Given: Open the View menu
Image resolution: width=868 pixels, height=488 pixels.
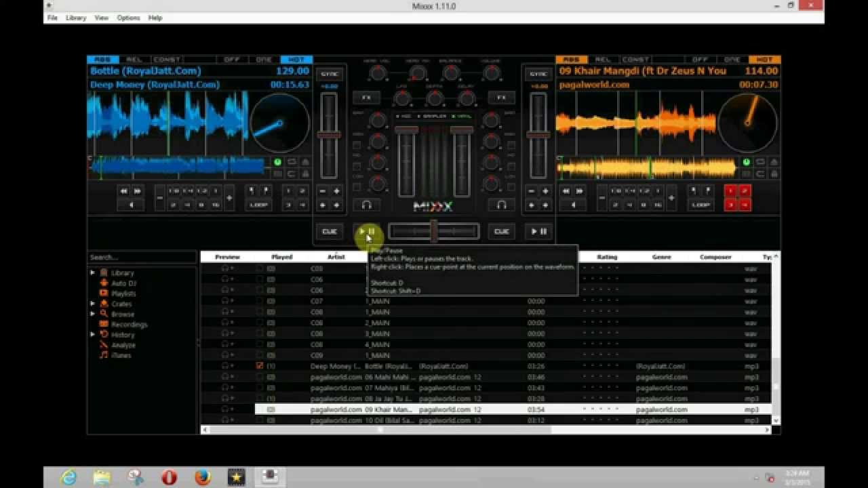Looking at the screenshot, I should pyautogui.click(x=101, y=18).
